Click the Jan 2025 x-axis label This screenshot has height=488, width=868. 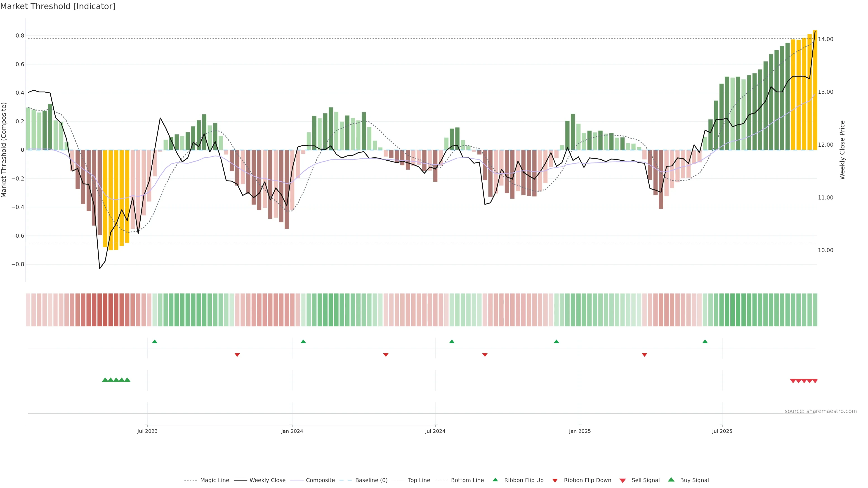pos(580,431)
